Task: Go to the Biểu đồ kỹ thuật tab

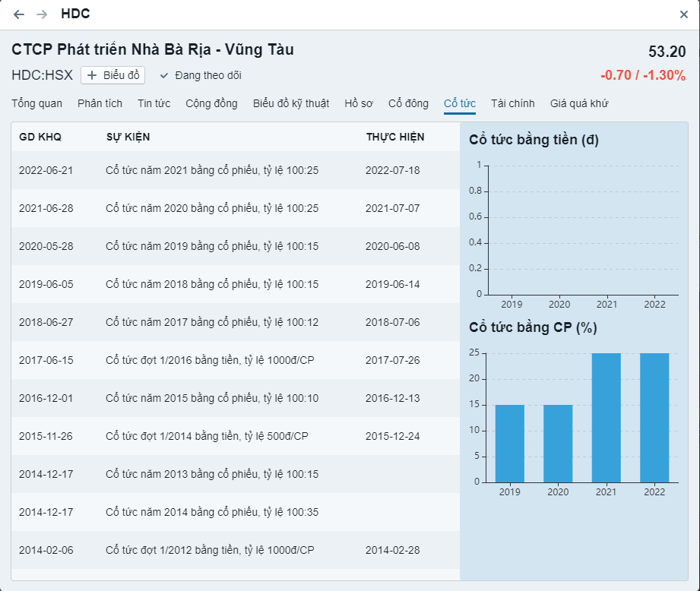Action: 291,103
